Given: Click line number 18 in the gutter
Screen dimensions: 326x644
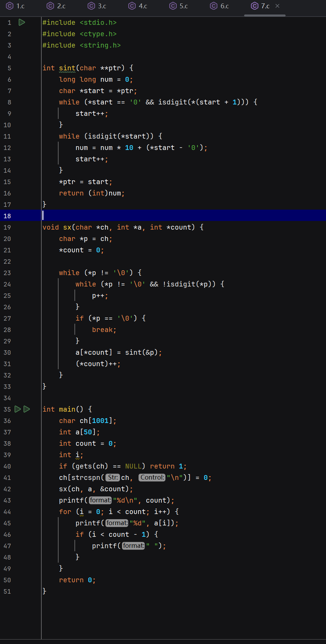Looking at the screenshot, I should 8,216.
